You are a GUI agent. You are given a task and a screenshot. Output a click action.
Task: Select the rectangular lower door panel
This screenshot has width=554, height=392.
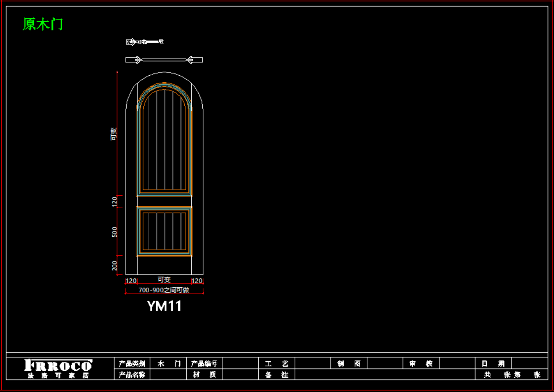click(x=164, y=231)
